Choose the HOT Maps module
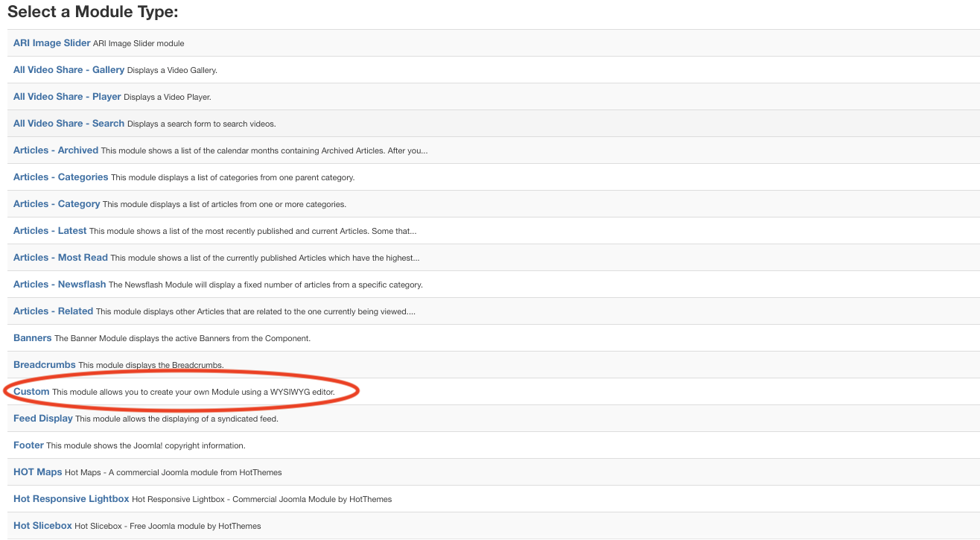This screenshot has height=540, width=980. [38, 472]
